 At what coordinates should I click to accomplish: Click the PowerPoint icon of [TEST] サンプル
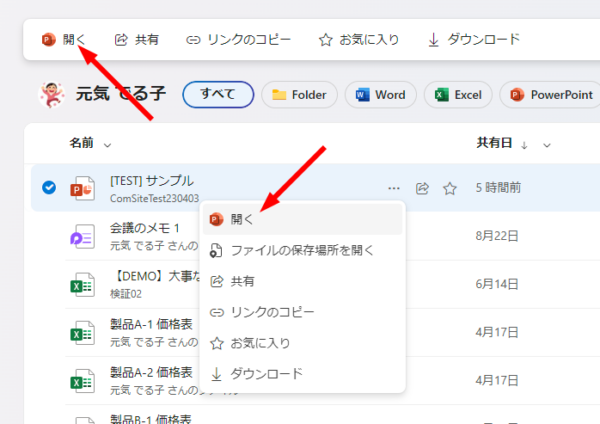tap(83, 188)
